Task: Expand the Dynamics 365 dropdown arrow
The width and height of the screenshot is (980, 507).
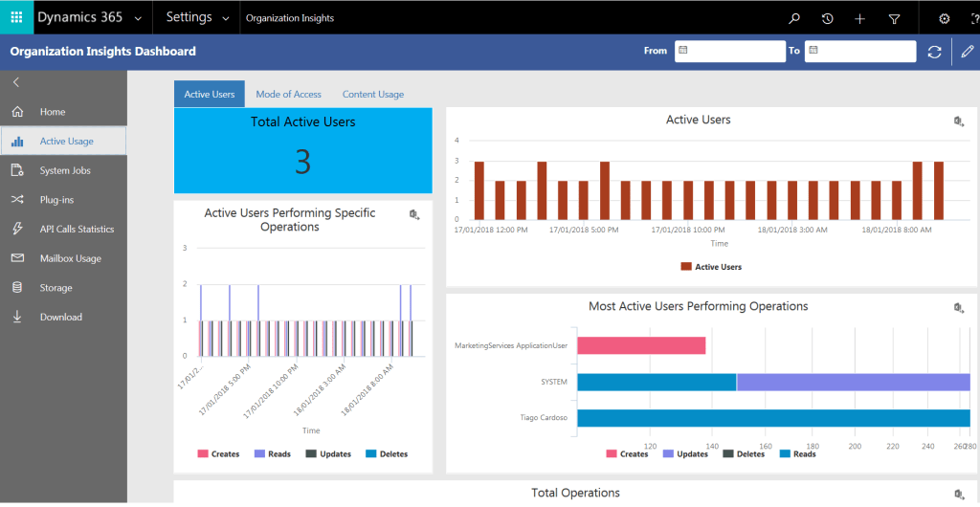Action: click(x=140, y=18)
